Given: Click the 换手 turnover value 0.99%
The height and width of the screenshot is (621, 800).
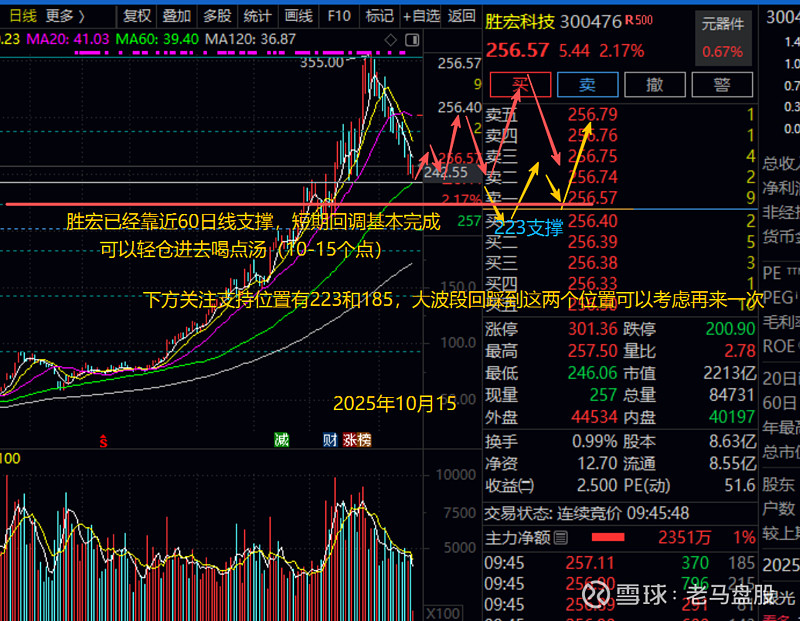Looking at the screenshot, I should 595,441.
